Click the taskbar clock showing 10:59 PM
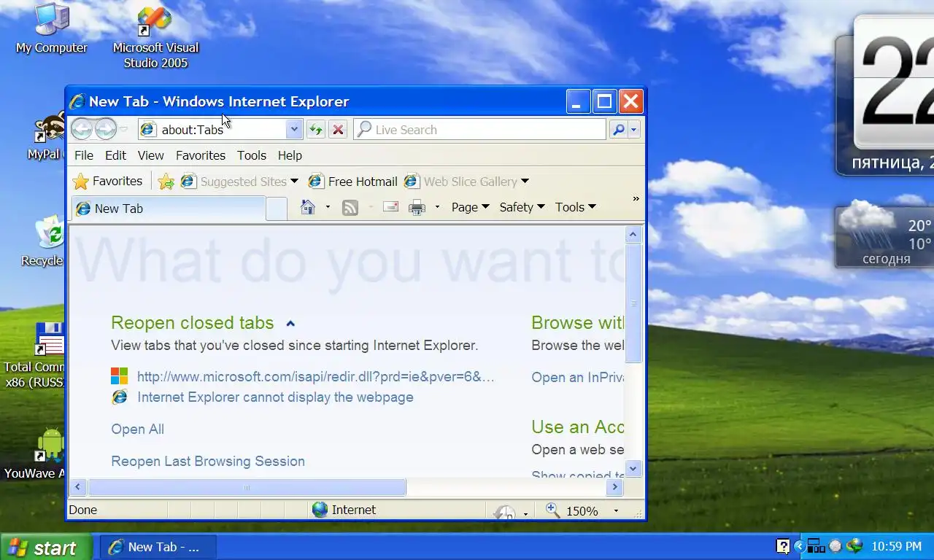Viewport: 934px width, 560px height. coord(897,547)
